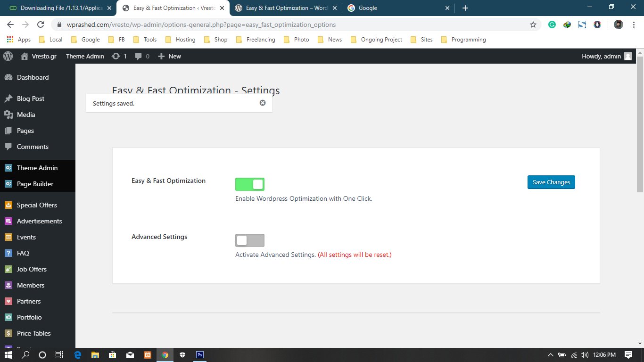Viewport: 644px width, 362px height.
Task: Open the Photo bookmarks folder
Action: click(x=296, y=40)
